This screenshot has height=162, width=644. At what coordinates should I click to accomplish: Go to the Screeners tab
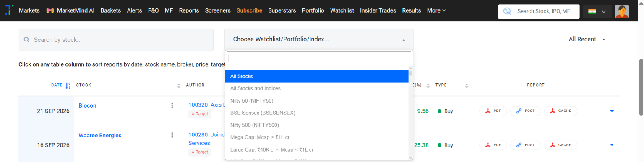(x=218, y=10)
